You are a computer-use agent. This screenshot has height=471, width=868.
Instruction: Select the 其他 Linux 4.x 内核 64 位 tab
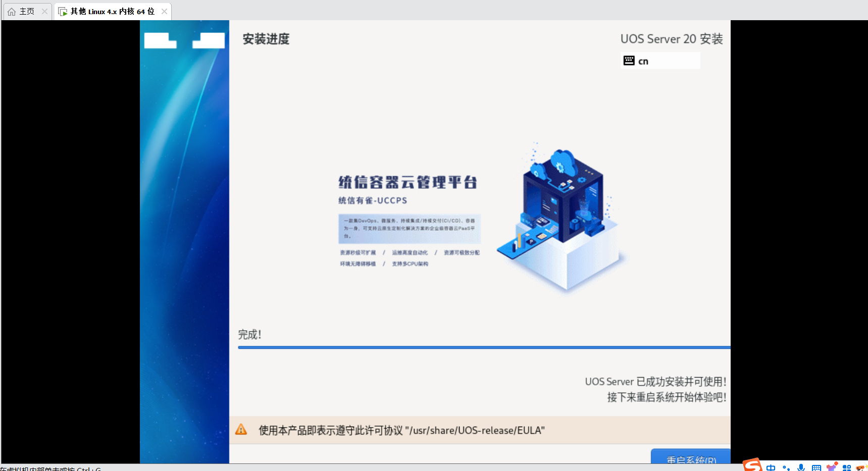[x=112, y=11]
